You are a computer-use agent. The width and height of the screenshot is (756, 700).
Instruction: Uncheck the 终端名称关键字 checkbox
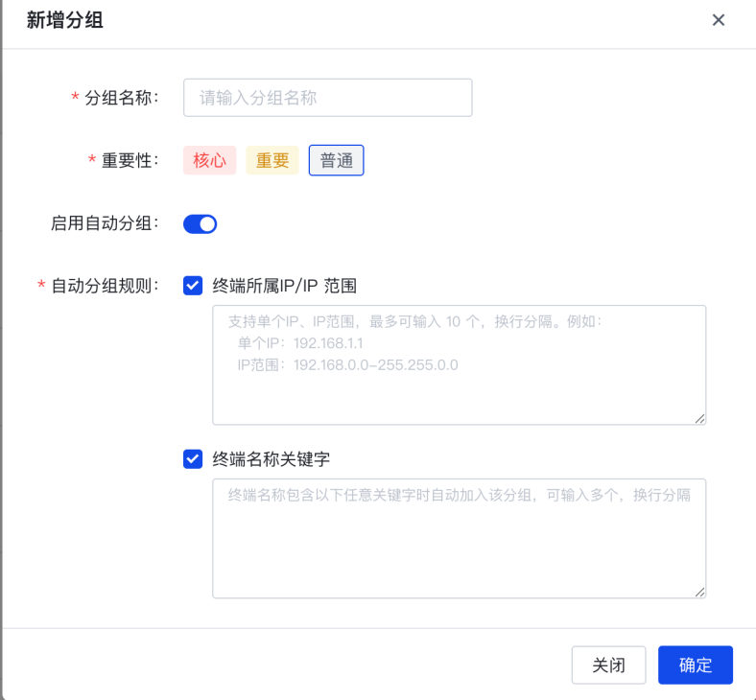(193, 459)
